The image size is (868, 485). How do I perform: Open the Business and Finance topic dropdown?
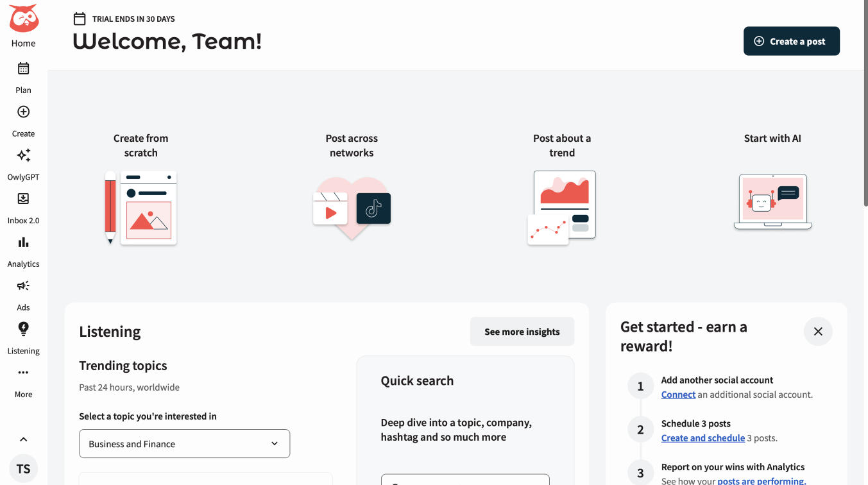click(x=184, y=443)
